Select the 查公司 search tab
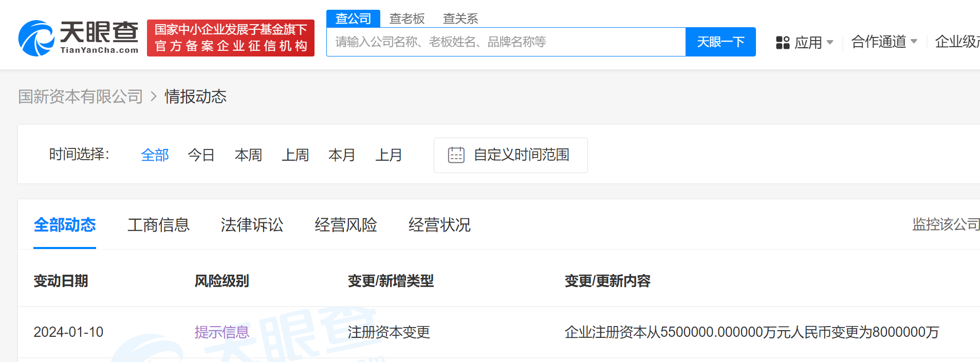 click(x=353, y=18)
